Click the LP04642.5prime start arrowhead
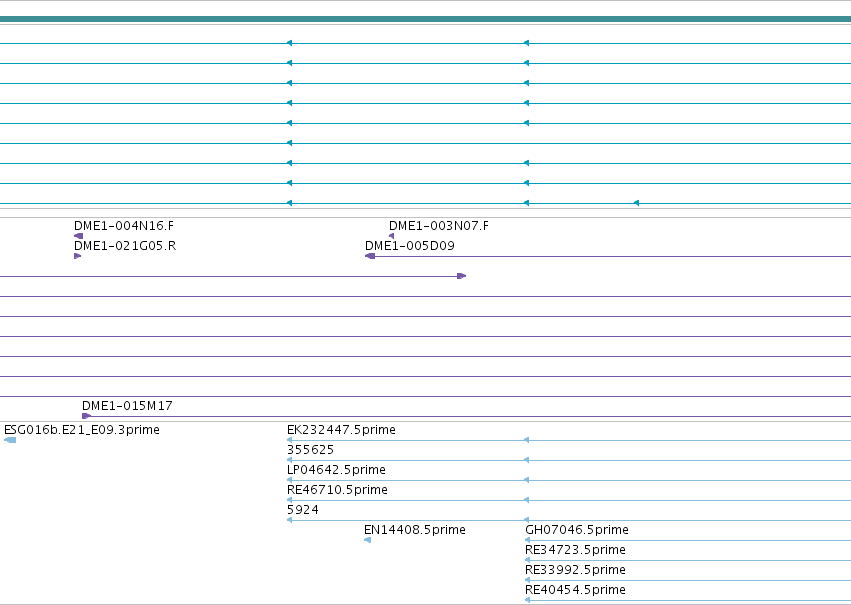The image size is (851, 605). pyautogui.click(x=289, y=480)
